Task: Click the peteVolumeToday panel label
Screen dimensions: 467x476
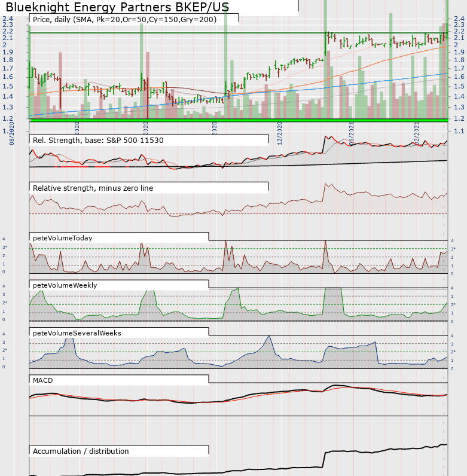Action: point(63,238)
